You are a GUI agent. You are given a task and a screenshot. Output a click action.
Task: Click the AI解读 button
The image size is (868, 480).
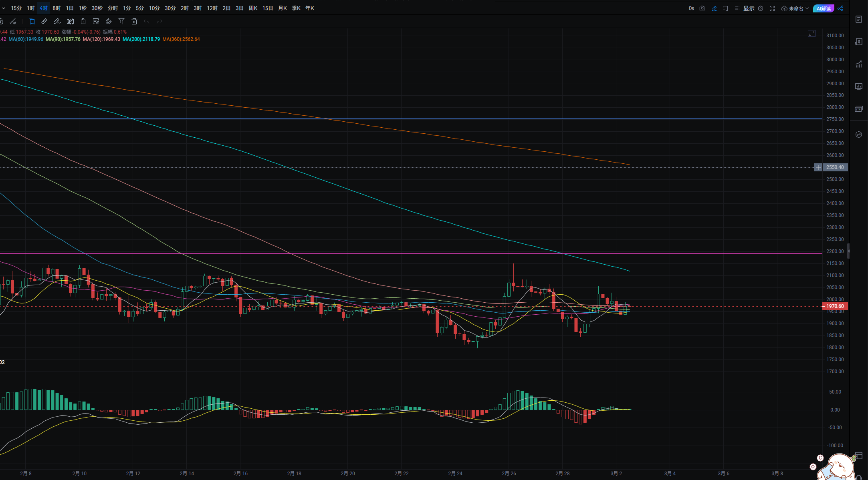pyautogui.click(x=824, y=8)
